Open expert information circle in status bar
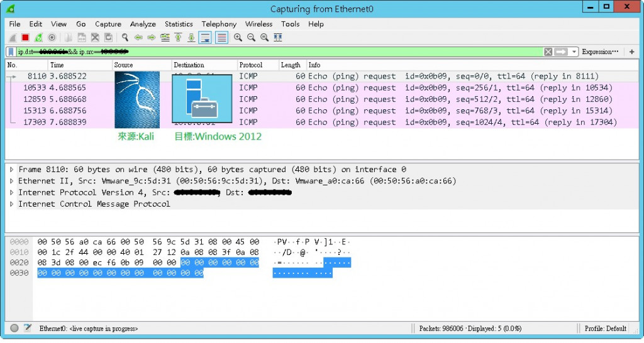 click(x=14, y=328)
